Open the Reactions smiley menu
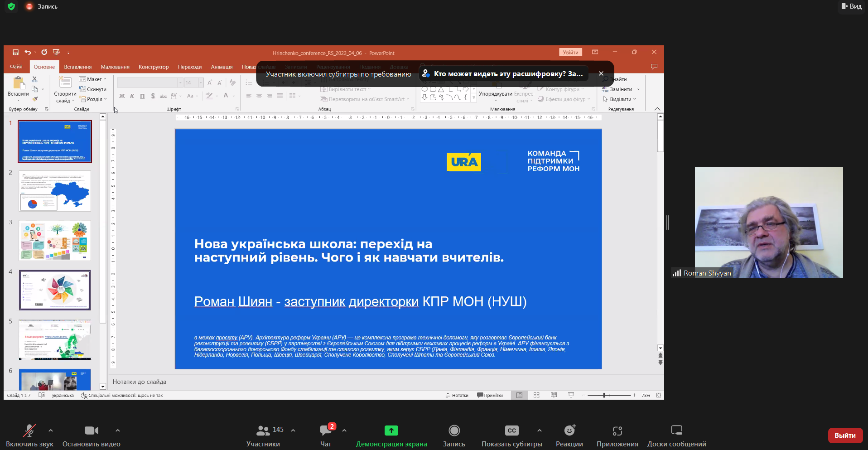This screenshot has width=868, height=450. pyautogui.click(x=569, y=431)
